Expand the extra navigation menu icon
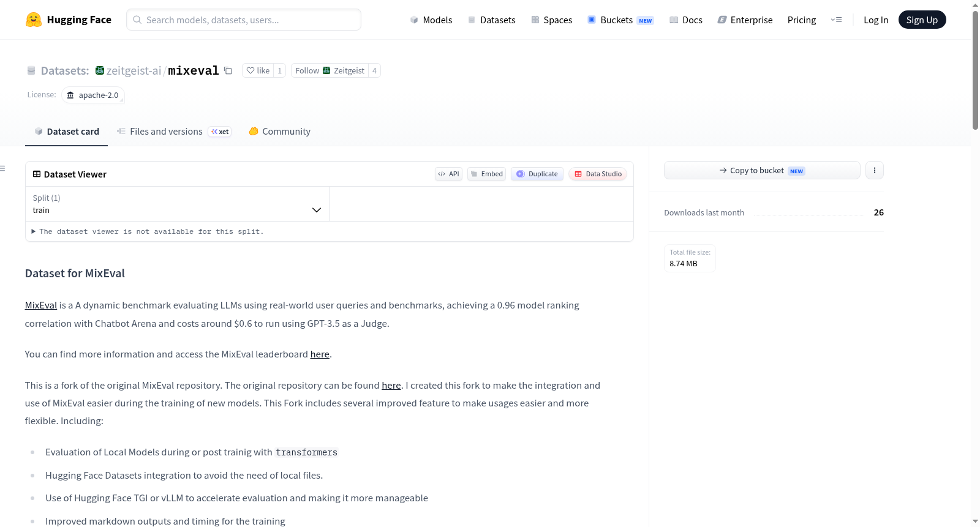Screen dimensions: 980x527 pyautogui.click(x=836, y=20)
